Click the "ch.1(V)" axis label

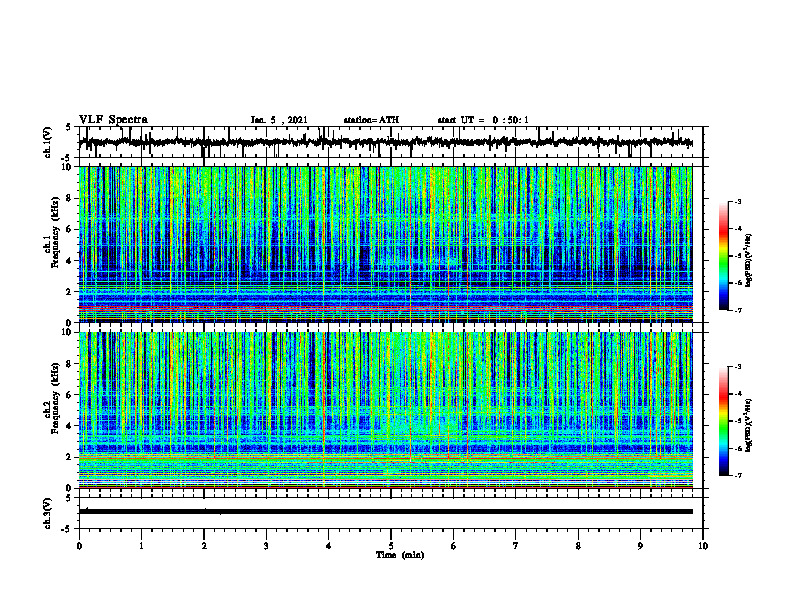[x=48, y=142]
